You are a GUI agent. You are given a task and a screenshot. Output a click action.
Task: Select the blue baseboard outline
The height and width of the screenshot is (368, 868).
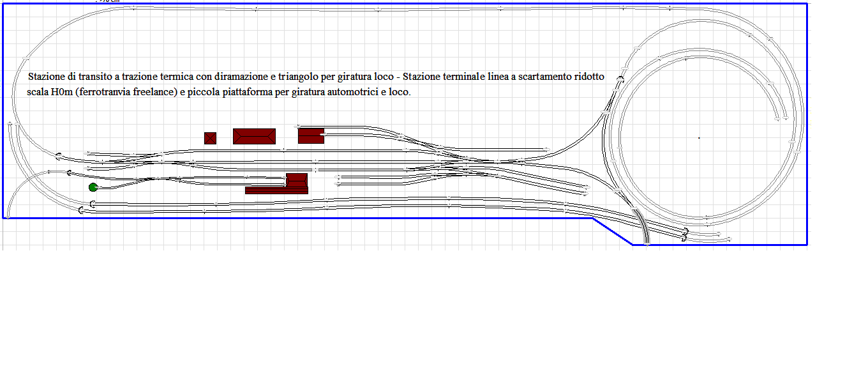(x=383, y=3)
